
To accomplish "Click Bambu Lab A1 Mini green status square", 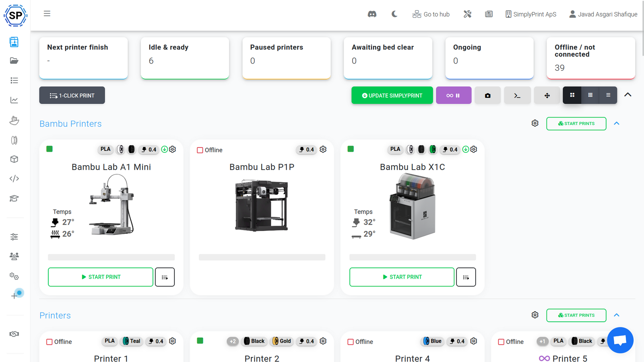I will [50, 149].
